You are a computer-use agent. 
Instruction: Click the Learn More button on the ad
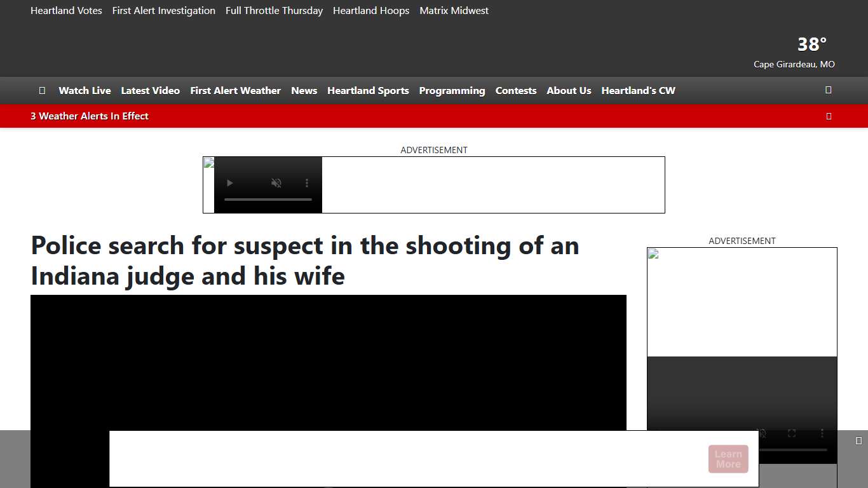tap(728, 459)
